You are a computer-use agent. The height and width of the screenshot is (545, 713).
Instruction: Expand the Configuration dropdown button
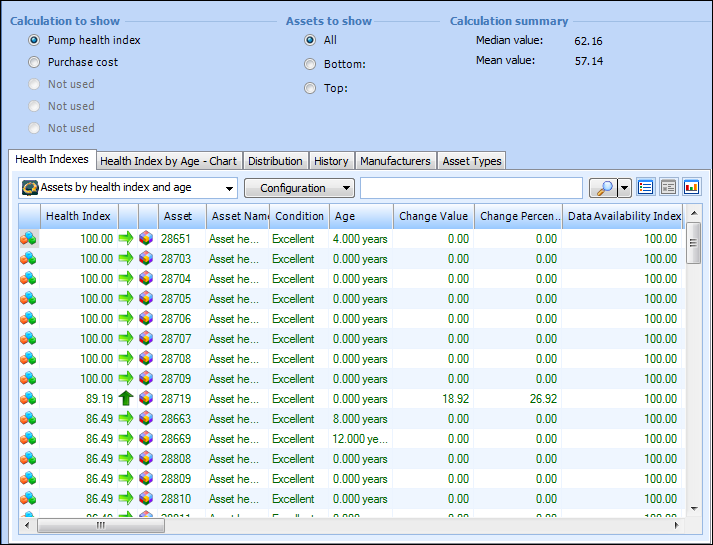(299, 188)
